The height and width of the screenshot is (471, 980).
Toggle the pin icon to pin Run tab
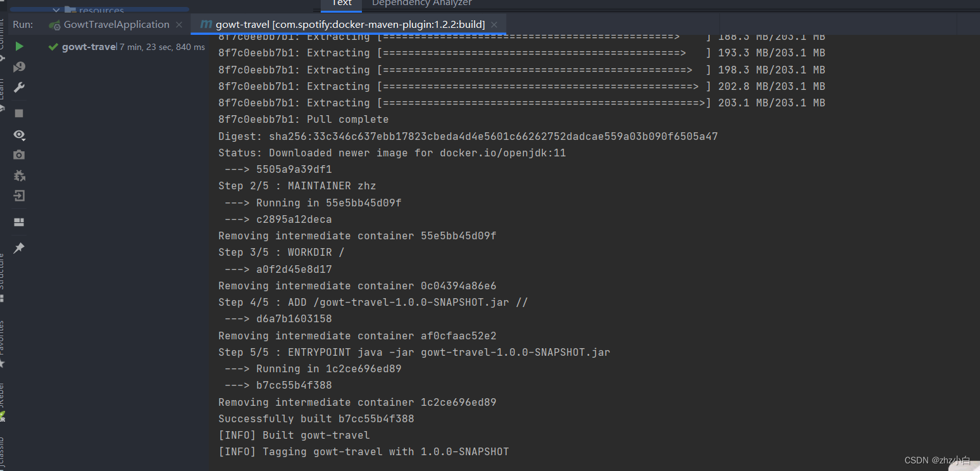point(18,248)
